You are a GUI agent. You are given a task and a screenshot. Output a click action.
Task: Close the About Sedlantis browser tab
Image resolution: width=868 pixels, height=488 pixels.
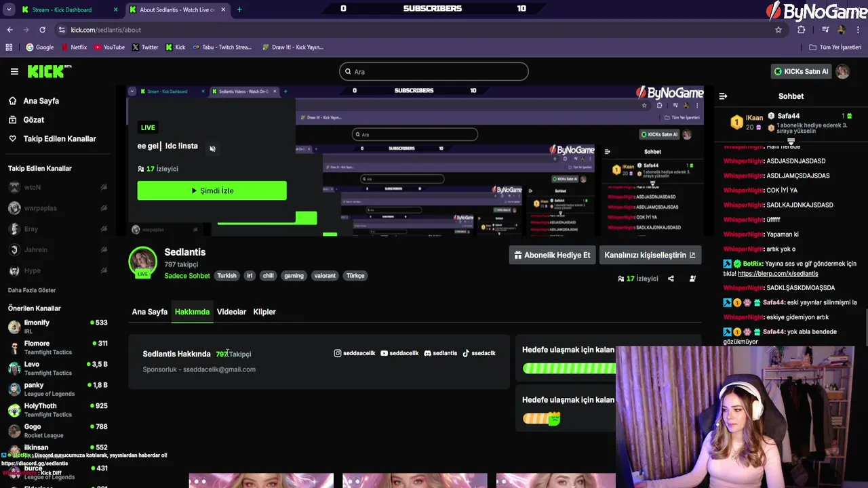(x=224, y=9)
